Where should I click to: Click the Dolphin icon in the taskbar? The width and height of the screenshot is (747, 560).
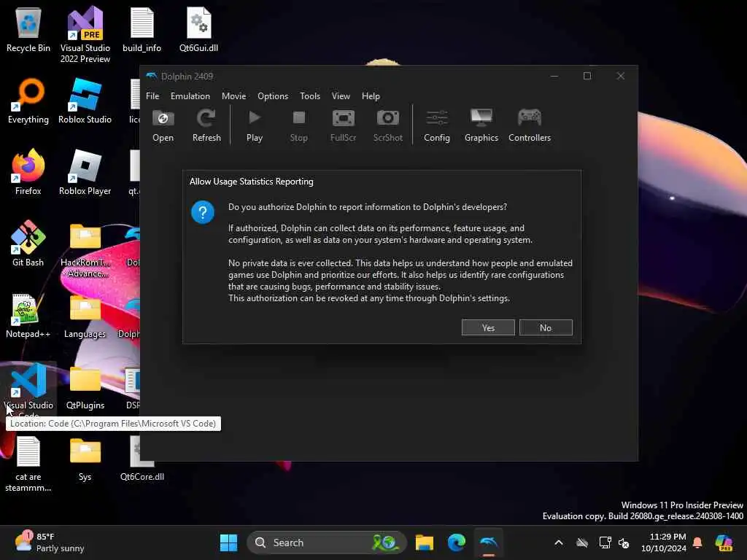coord(489,542)
